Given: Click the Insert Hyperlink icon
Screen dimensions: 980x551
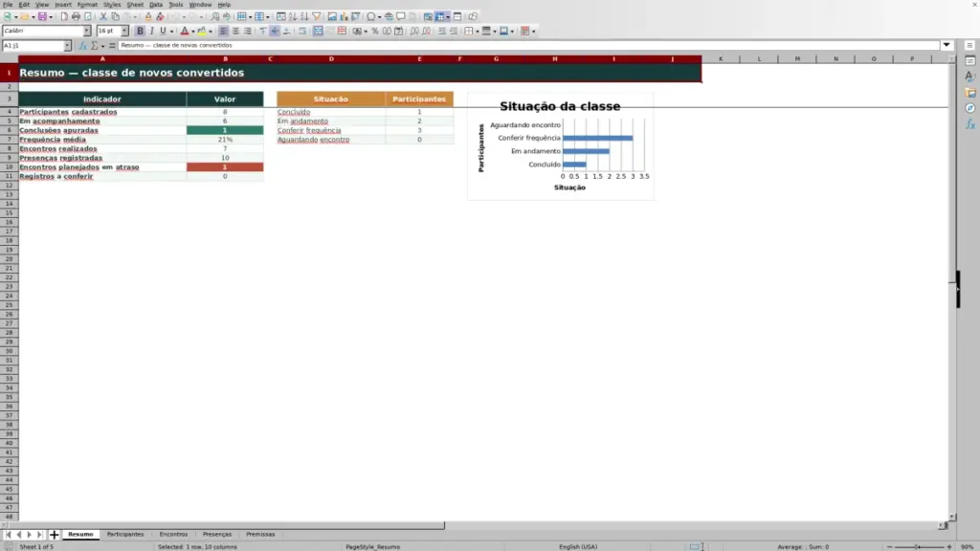Looking at the screenshot, I should 389,17.
